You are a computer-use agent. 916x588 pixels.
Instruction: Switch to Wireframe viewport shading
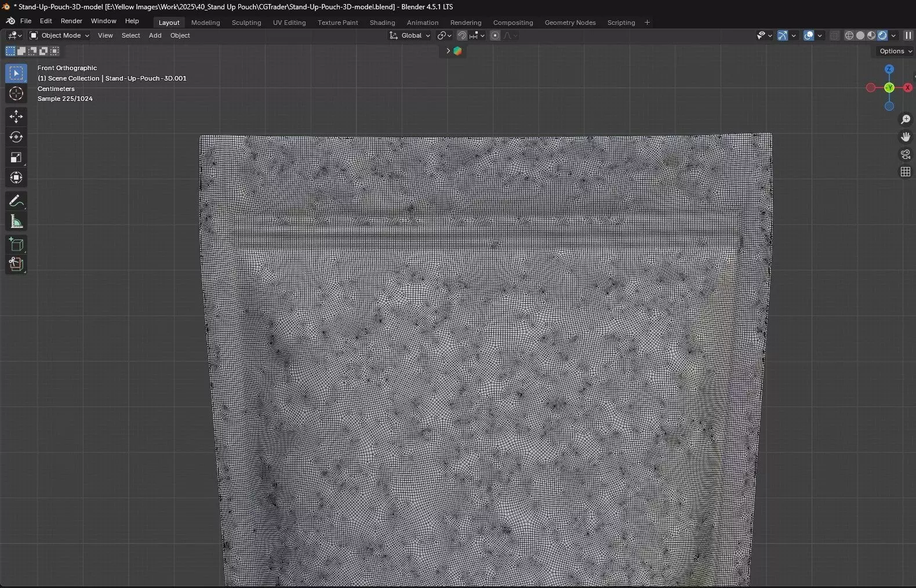pos(849,35)
